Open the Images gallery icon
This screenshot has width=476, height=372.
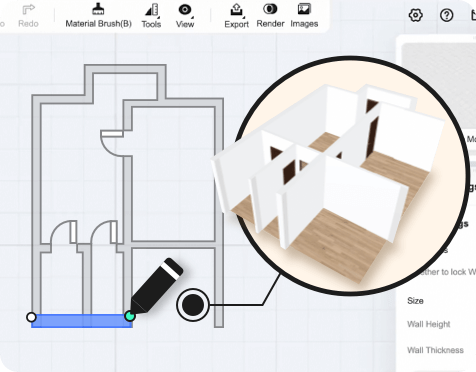304,9
